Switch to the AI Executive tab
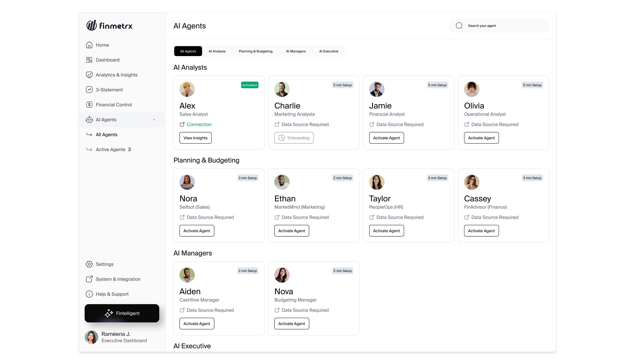This screenshot has height=364, width=635. click(329, 51)
